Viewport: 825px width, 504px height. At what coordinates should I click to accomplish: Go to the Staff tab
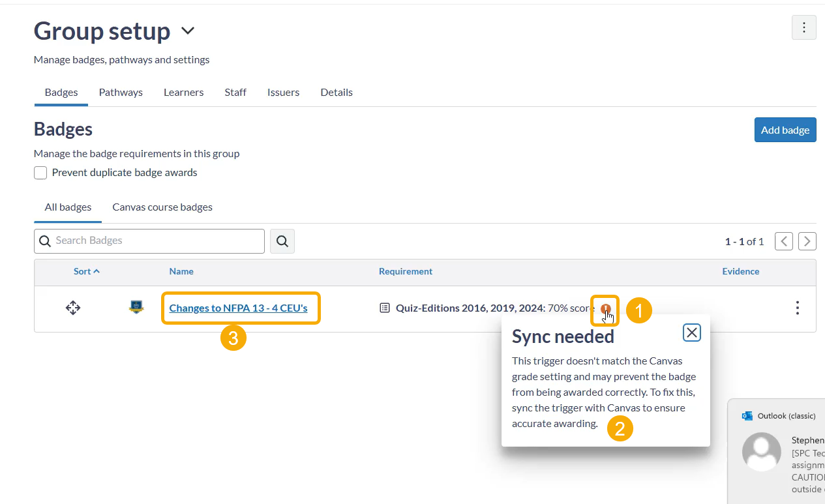(x=235, y=92)
